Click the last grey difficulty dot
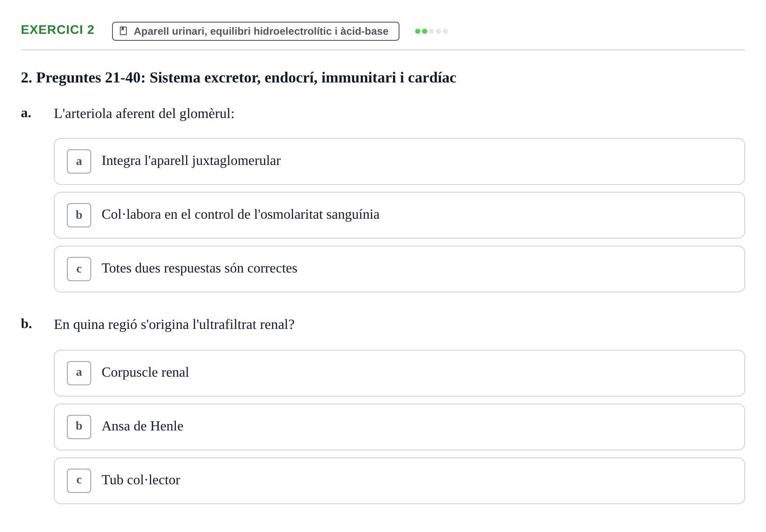 pos(446,31)
